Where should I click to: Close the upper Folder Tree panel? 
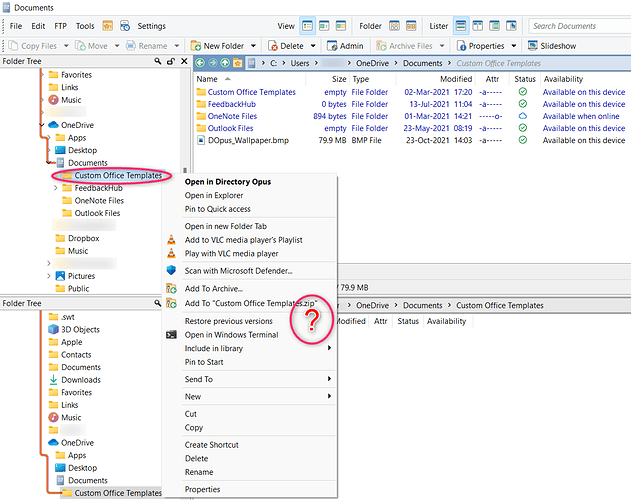pos(184,61)
